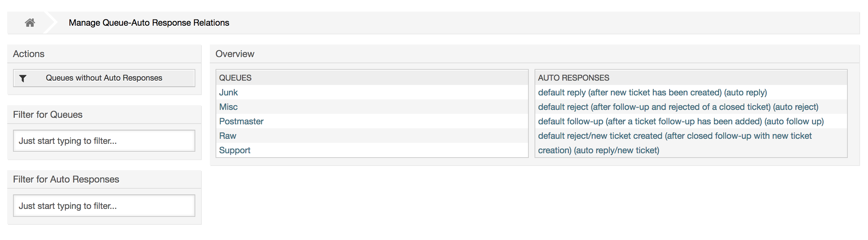Open the Junk queue
The height and width of the screenshot is (240, 868).
[228, 93]
